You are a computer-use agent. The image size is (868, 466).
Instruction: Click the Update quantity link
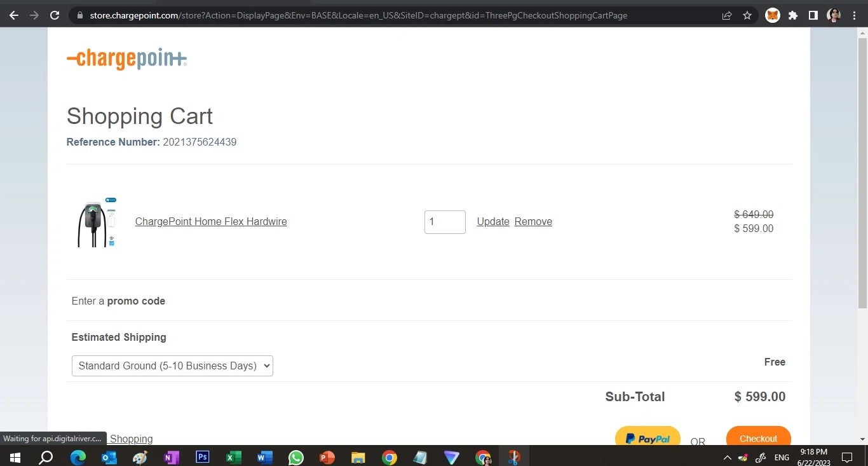493,222
